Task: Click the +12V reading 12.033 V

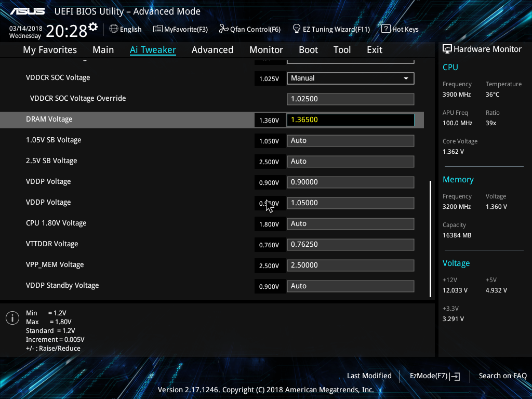Action: (x=455, y=290)
